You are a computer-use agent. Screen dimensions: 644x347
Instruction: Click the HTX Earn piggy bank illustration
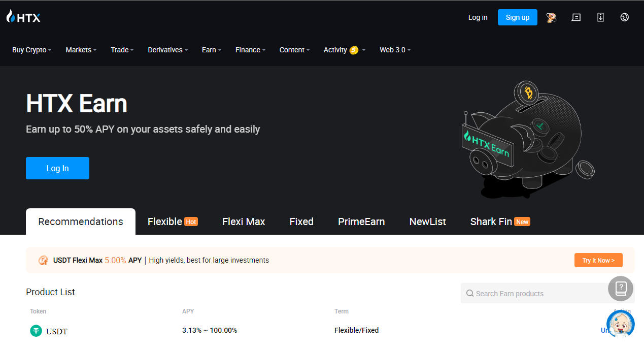click(528, 140)
